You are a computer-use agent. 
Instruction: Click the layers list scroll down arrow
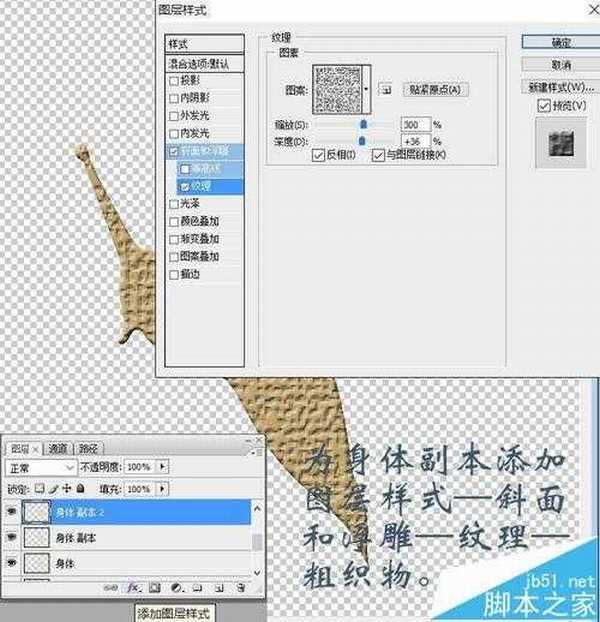tap(257, 572)
